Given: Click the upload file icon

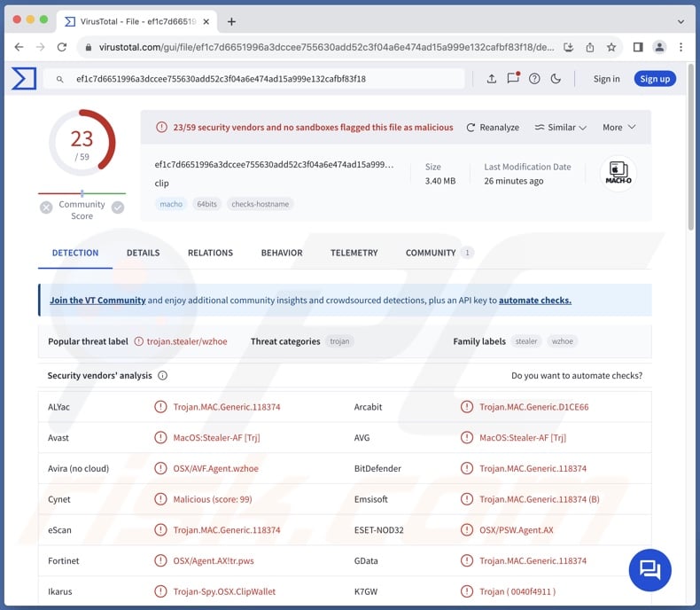Looking at the screenshot, I should [x=492, y=79].
